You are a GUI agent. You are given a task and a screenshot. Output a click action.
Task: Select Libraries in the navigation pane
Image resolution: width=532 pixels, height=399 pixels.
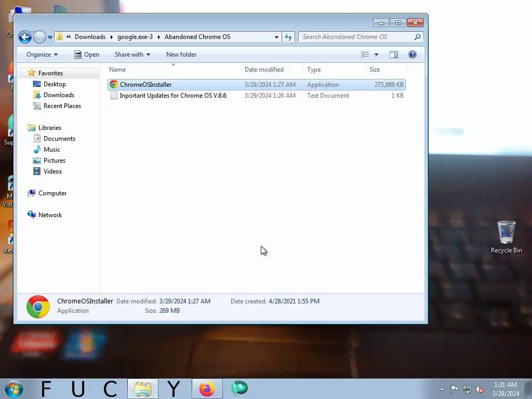pyautogui.click(x=50, y=128)
